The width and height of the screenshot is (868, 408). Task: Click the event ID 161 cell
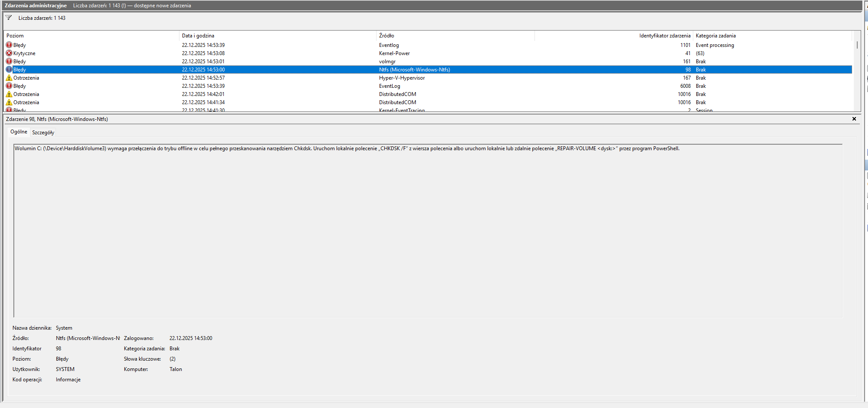coord(687,62)
